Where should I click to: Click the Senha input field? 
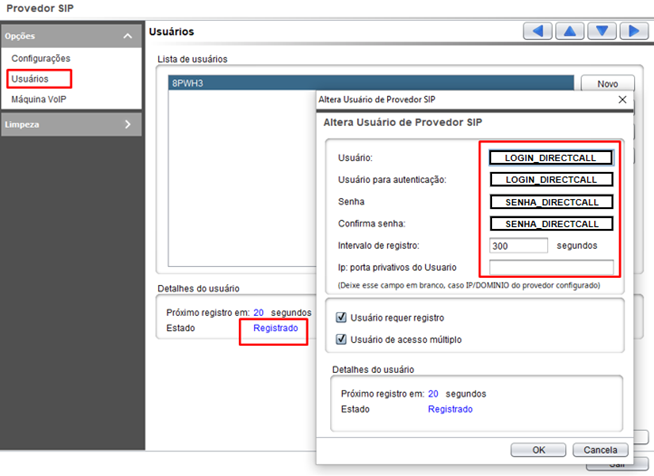[551, 202]
